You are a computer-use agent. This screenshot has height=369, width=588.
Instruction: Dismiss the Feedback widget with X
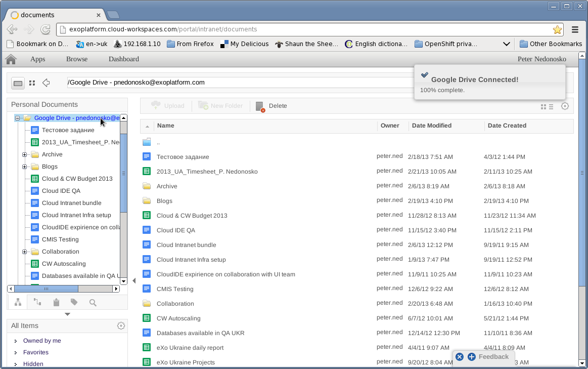pyautogui.click(x=460, y=357)
